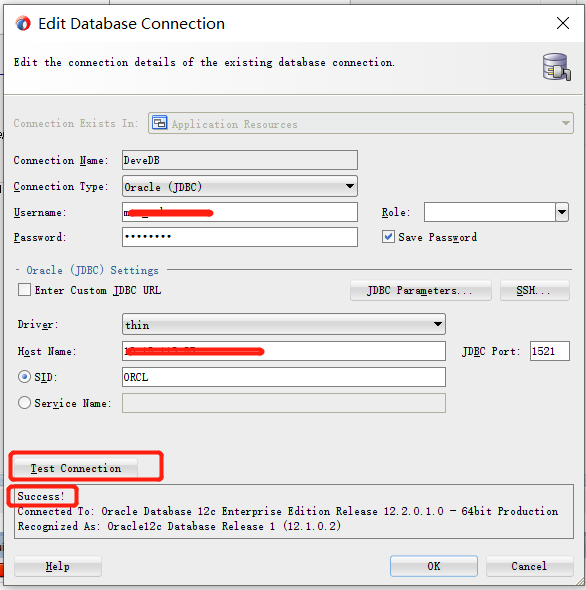Enable Enter Custom JDBC URL checkbox
Viewport: 586px width, 590px height.
click(24, 290)
